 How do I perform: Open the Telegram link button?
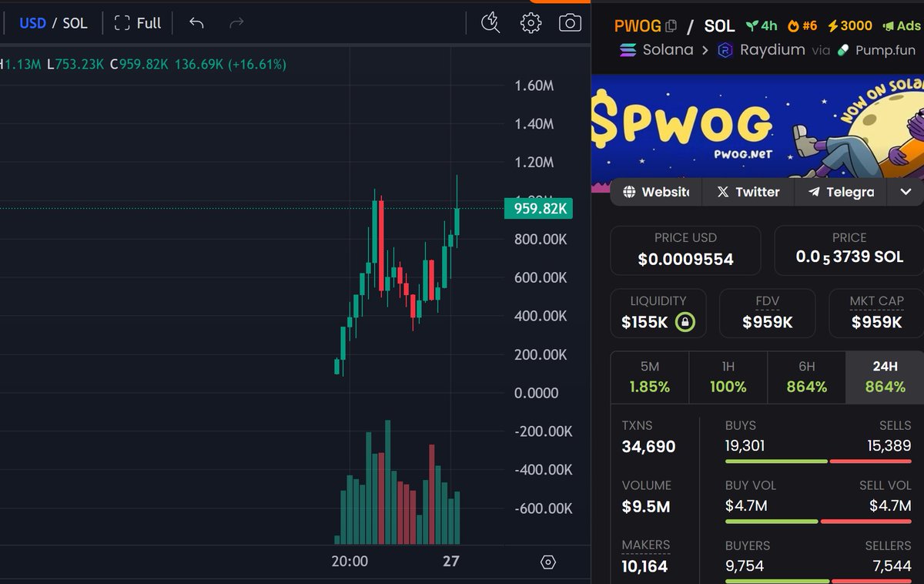coord(840,192)
